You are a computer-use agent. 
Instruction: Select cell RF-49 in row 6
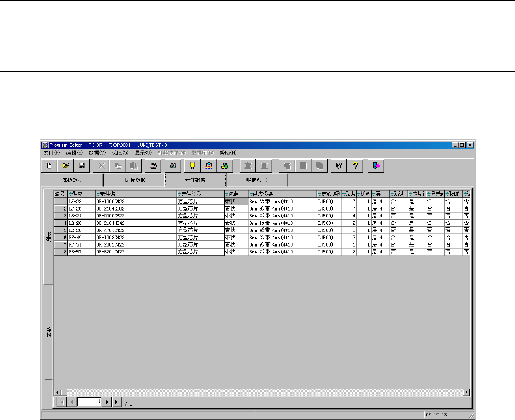81,238
